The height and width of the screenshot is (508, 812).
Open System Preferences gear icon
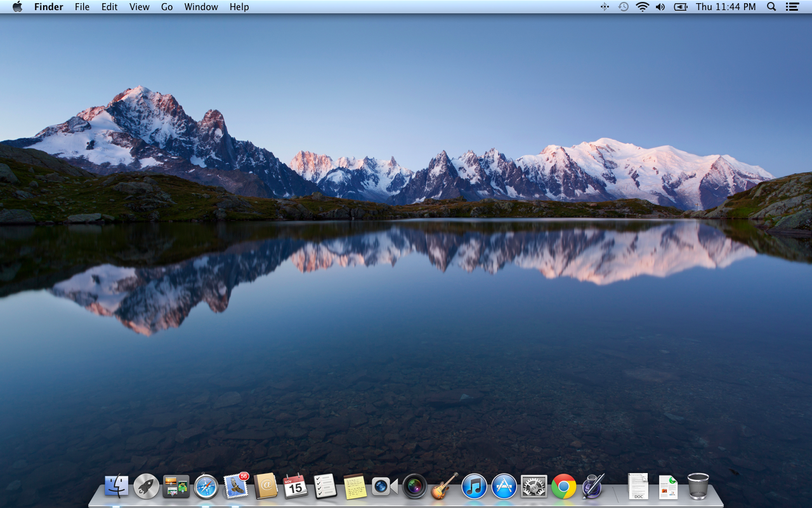534,486
